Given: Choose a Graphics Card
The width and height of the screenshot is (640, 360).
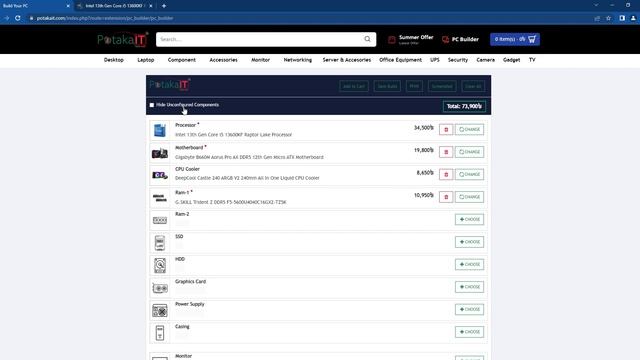Looking at the screenshot, I should pos(469,287).
